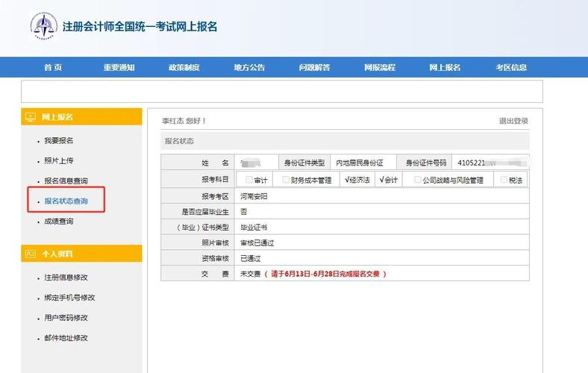Image resolution: width=588 pixels, height=373 pixels.
Task: Click the 照片上传 sidebar link
Action: 59,161
